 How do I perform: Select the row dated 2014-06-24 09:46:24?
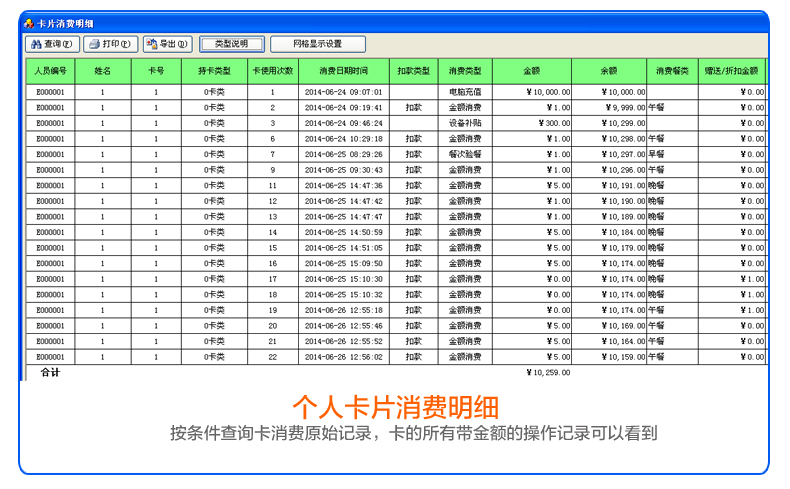(343, 123)
